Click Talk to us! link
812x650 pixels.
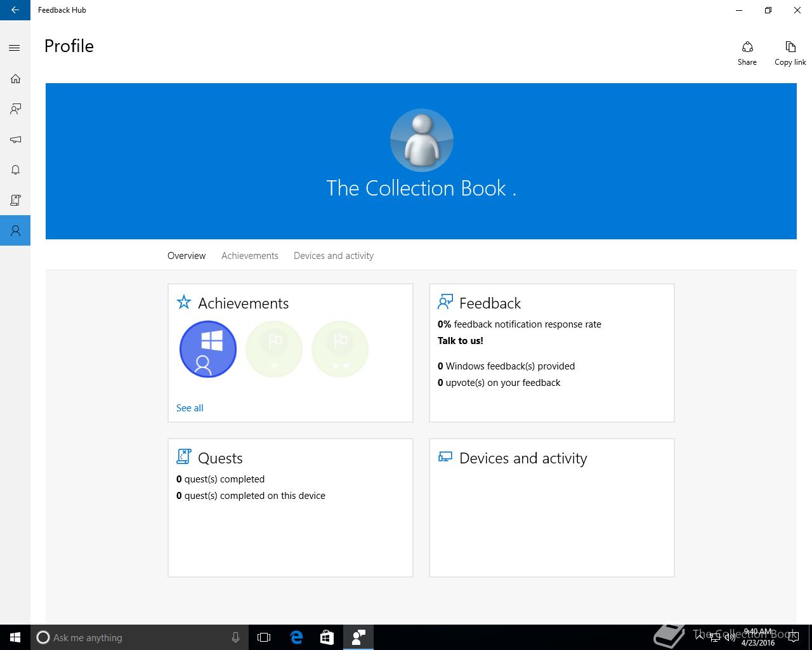[x=461, y=341]
